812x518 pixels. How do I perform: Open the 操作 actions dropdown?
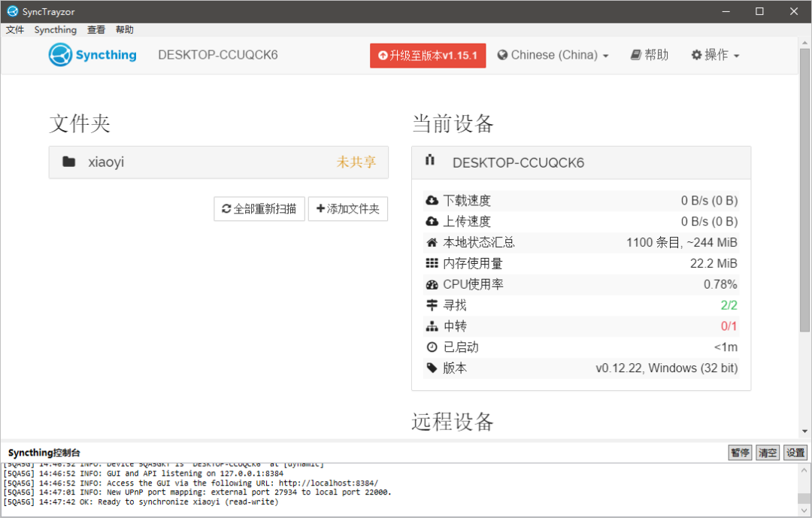pos(715,55)
